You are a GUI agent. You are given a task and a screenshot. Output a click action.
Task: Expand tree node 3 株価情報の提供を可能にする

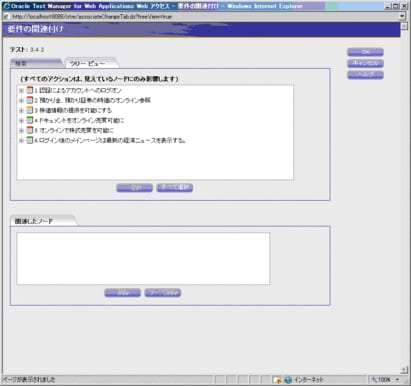(x=21, y=110)
